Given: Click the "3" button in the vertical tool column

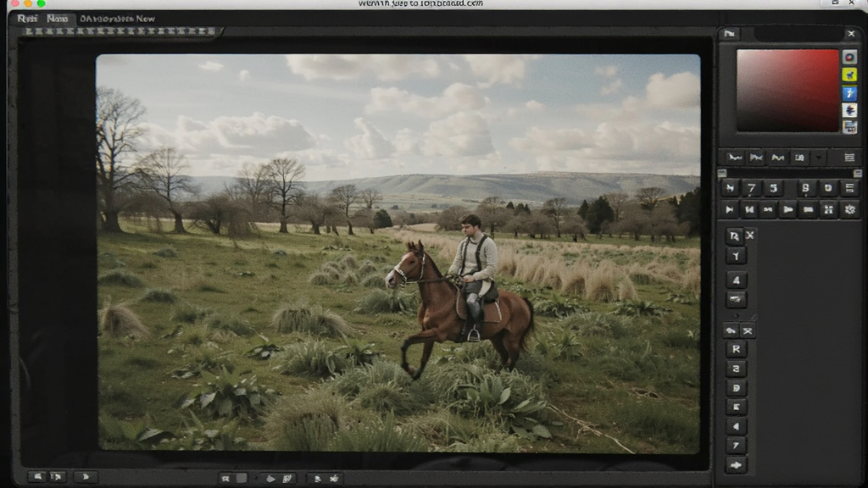Looking at the screenshot, I should click(x=737, y=369).
